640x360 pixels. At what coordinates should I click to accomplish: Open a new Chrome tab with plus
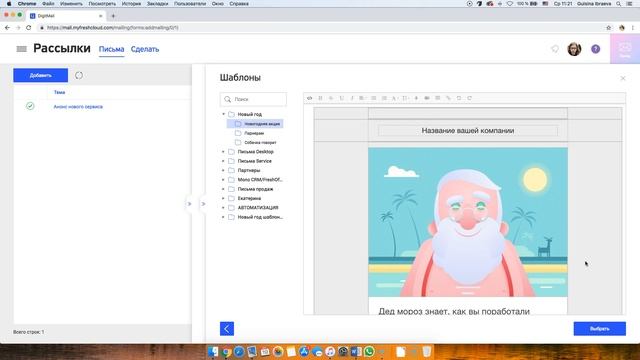[113, 16]
